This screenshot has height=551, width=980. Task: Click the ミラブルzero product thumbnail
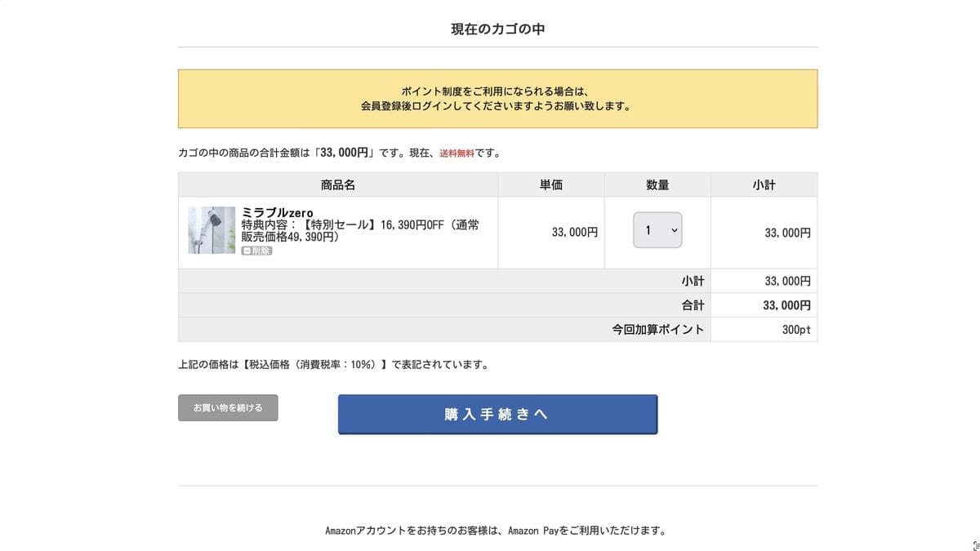[x=212, y=230]
